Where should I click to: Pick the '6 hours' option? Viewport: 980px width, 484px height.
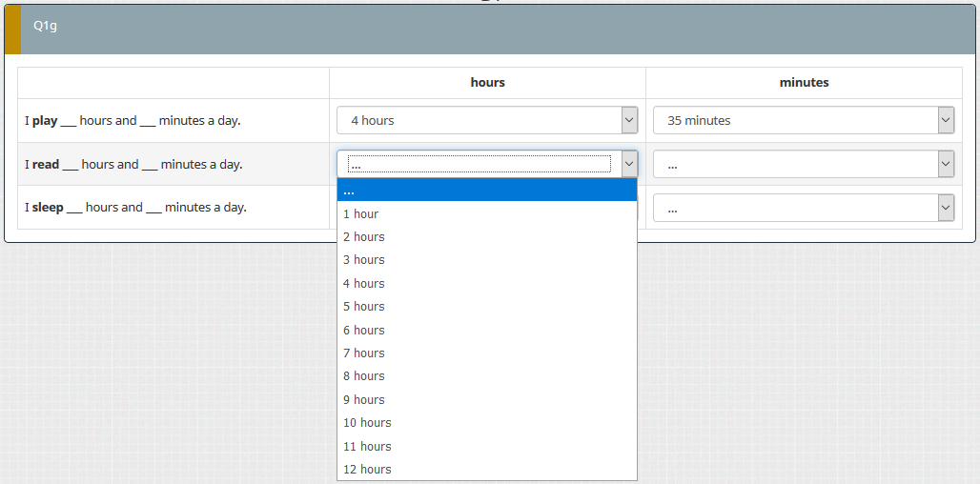click(486, 331)
